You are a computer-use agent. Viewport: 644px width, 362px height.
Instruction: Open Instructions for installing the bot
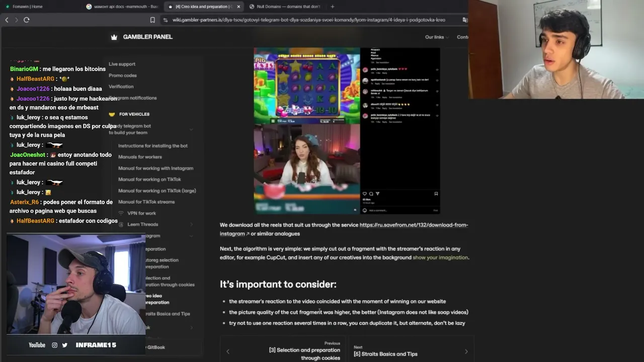coord(153,146)
